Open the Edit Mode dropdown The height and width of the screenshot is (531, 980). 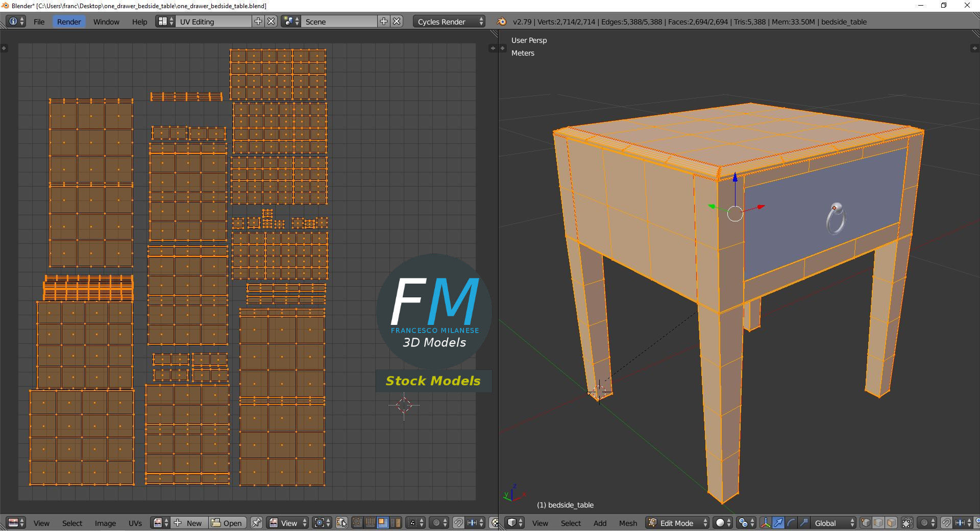click(678, 523)
